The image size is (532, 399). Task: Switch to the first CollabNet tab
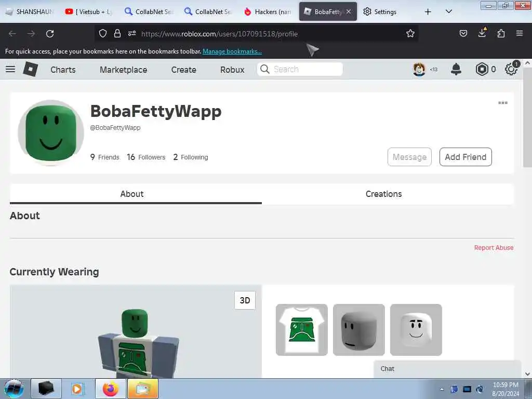click(148, 12)
